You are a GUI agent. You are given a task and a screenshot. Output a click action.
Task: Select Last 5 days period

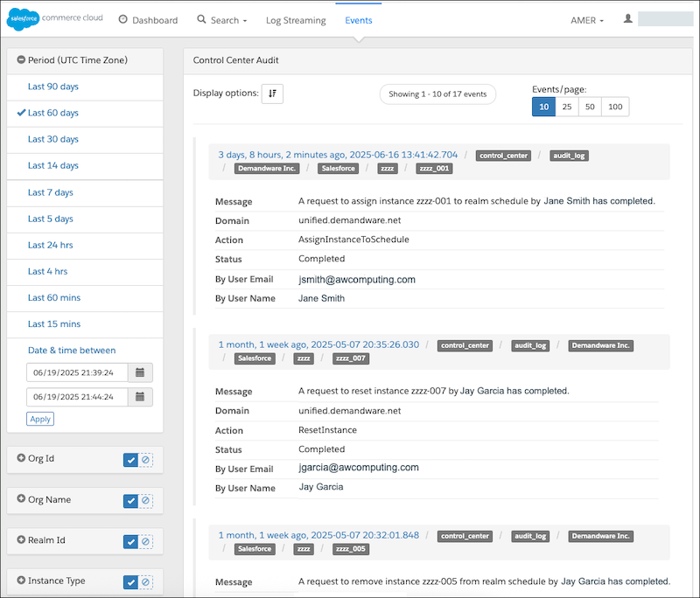pyautogui.click(x=51, y=219)
